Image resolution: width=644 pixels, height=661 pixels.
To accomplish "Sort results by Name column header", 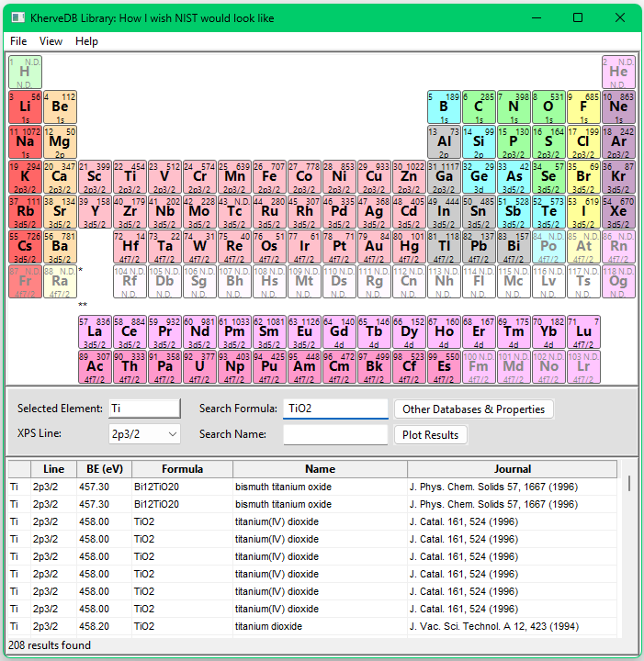I will coord(320,469).
